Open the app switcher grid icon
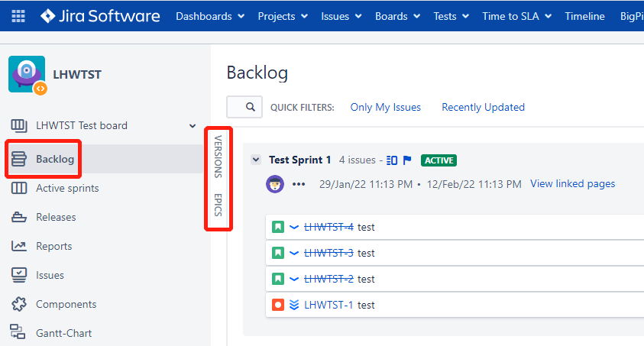644x346 pixels. [18, 16]
